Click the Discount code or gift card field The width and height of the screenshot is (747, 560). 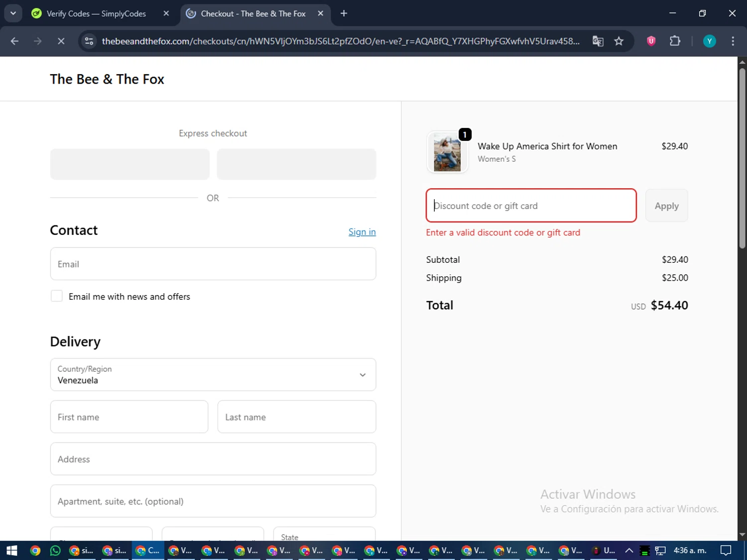(x=531, y=206)
